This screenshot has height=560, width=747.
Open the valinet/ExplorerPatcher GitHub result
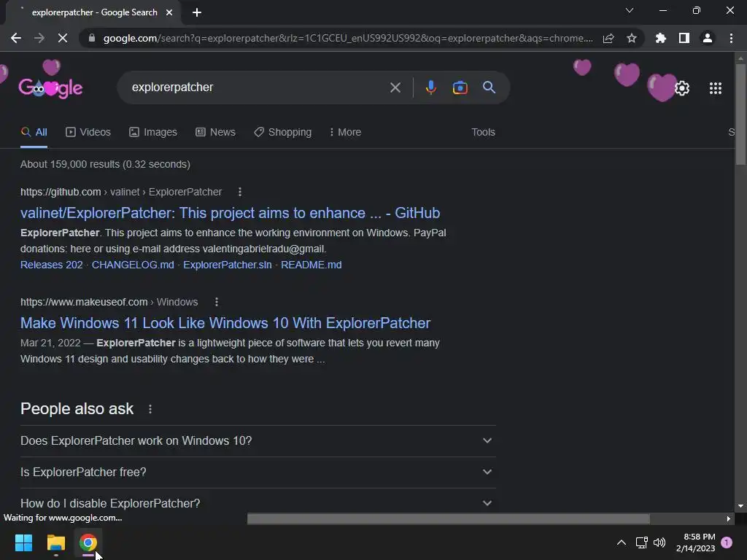[x=230, y=213]
